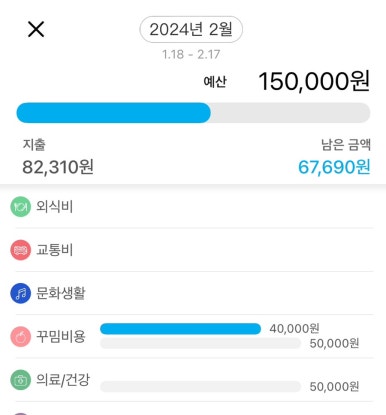Click the overall budget progress bar

[193, 113]
